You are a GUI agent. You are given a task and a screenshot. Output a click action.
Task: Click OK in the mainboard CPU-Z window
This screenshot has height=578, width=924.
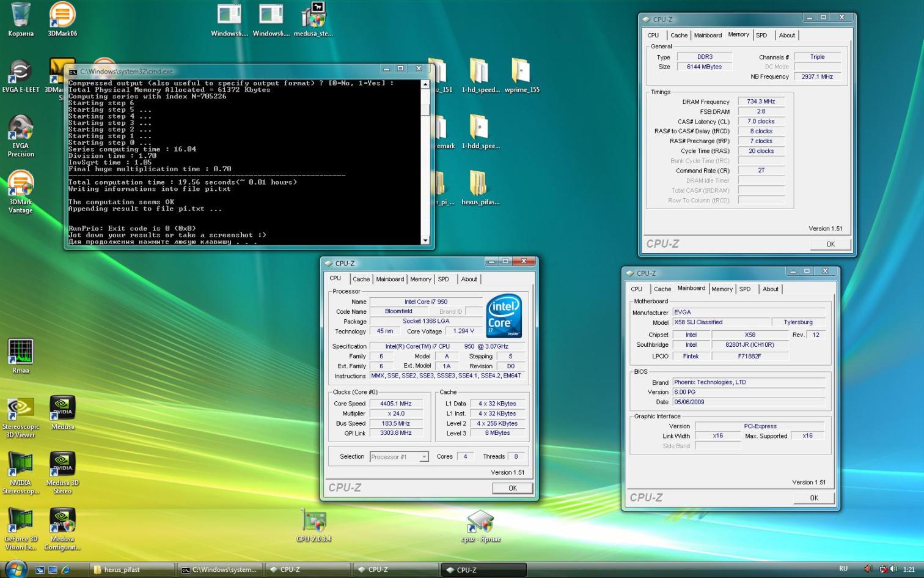click(814, 498)
